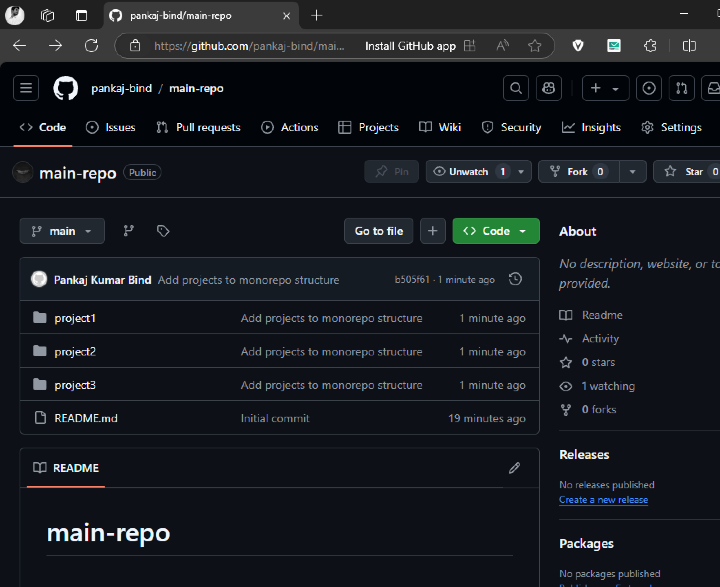The width and height of the screenshot is (720, 587).
Task: Open the main-repo breadcrumb link
Action: 196,88
